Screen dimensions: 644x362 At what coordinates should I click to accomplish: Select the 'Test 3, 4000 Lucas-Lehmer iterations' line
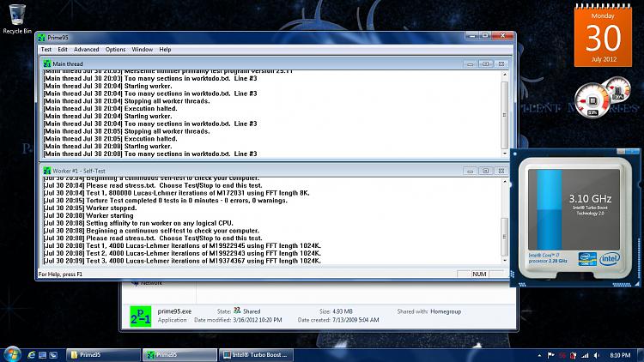[x=182, y=261]
